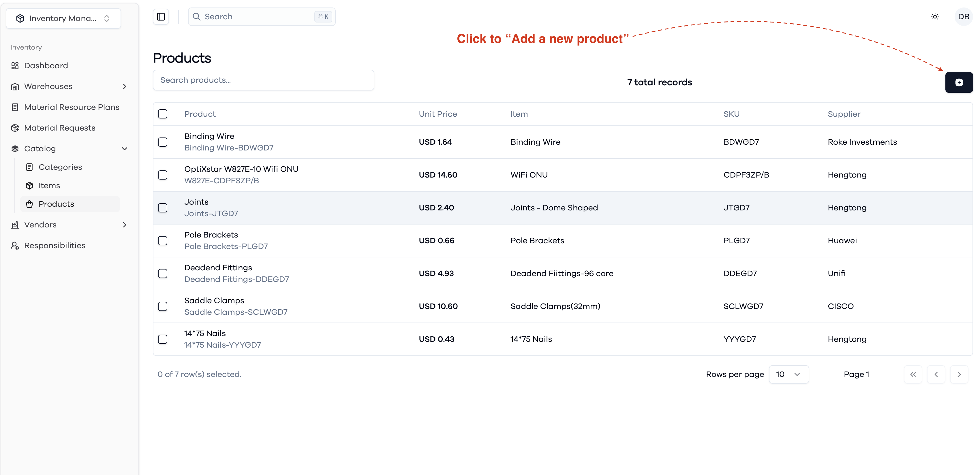980x475 pixels.
Task: Click the Pole Brackets-PLGD7 product text
Action: (x=226, y=246)
